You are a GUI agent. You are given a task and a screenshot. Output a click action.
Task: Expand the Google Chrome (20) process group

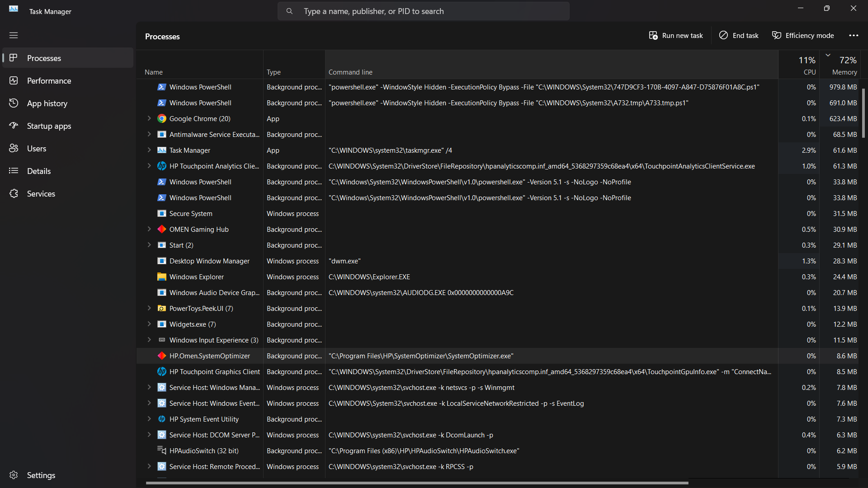(x=149, y=118)
